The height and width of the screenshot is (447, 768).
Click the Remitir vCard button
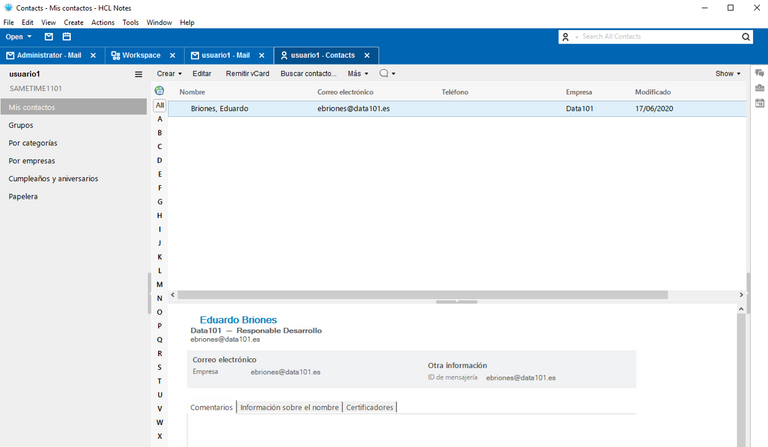pyautogui.click(x=247, y=73)
